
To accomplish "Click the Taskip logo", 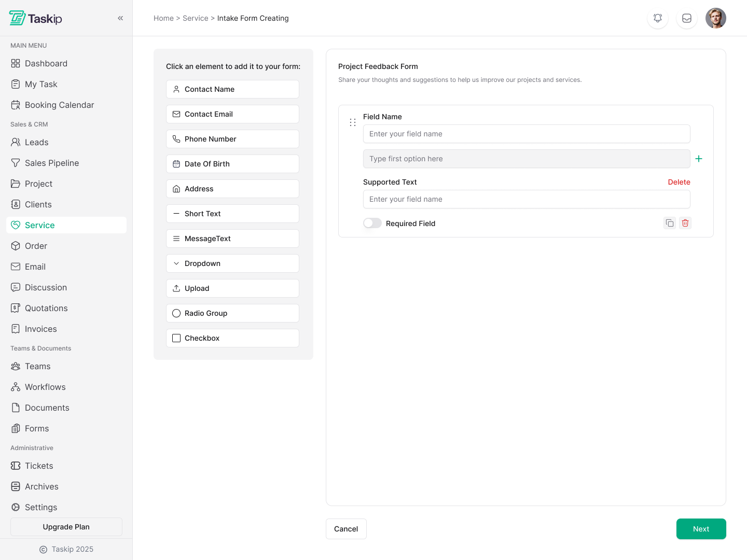I will point(36,18).
